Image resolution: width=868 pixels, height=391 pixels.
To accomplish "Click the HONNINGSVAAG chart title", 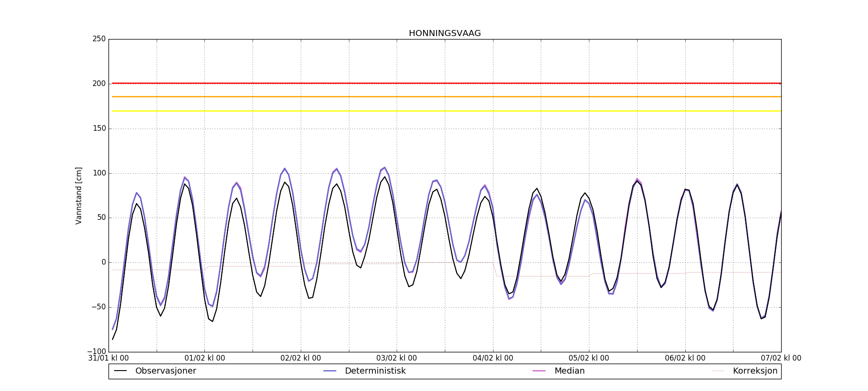I will pos(444,33).
